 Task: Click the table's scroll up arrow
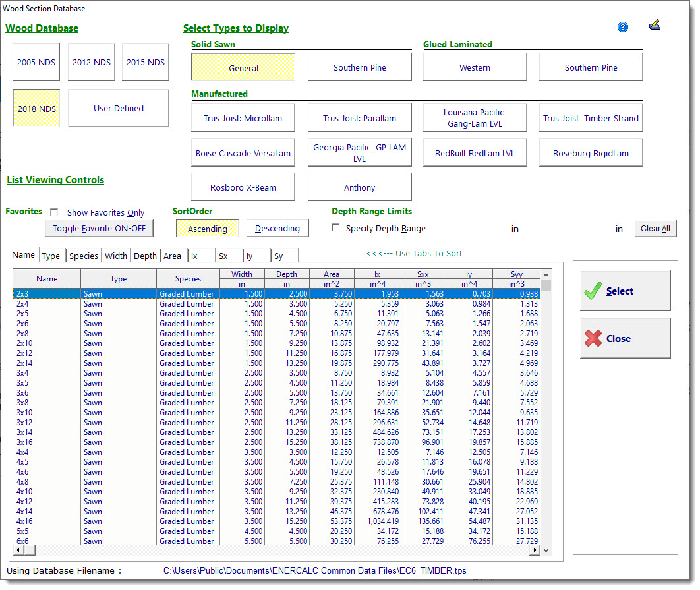(x=546, y=274)
